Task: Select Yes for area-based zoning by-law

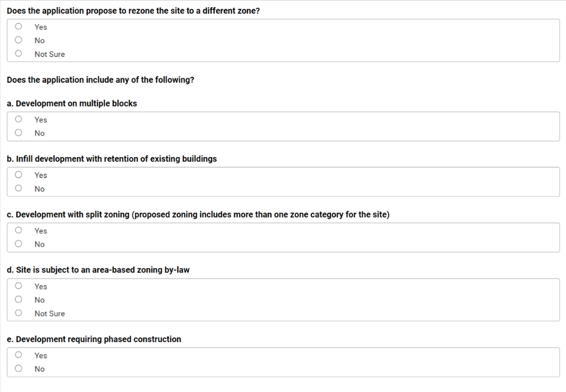Action: coord(19,286)
